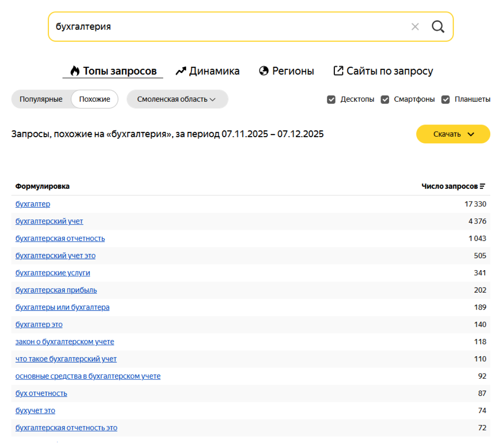Select the 72 request count value
Viewport: 502px width, 448px height.
pyautogui.click(x=482, y=428)
